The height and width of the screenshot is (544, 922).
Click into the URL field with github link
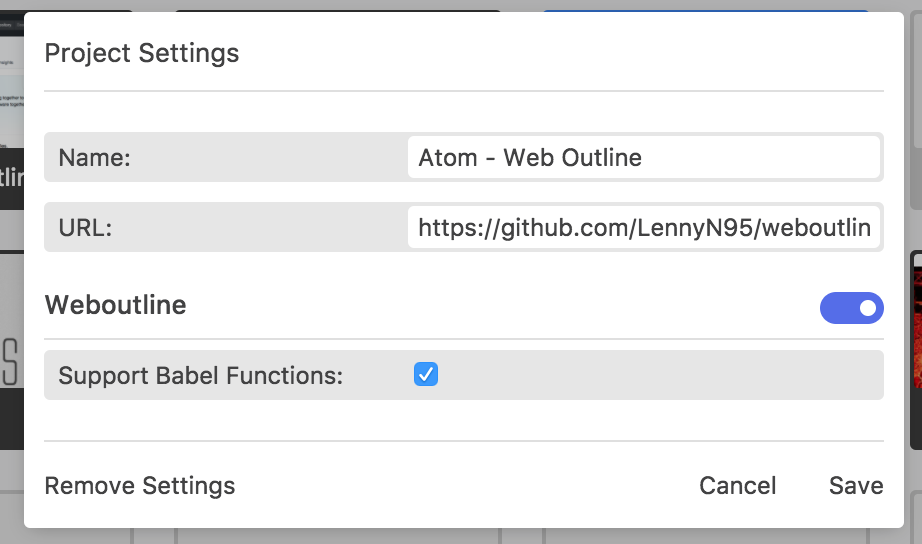(x=644, y=227)
